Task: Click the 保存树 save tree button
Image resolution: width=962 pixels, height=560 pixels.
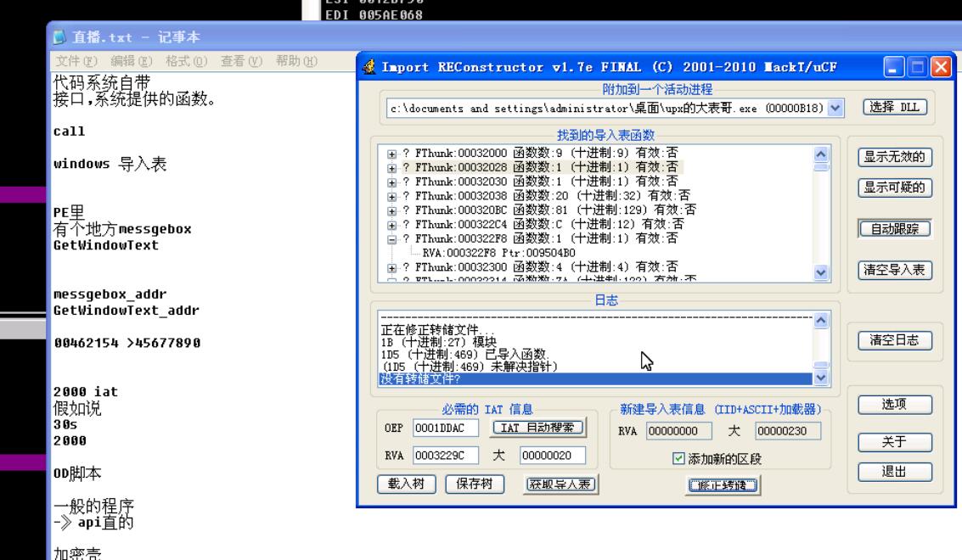Action: 475,484
